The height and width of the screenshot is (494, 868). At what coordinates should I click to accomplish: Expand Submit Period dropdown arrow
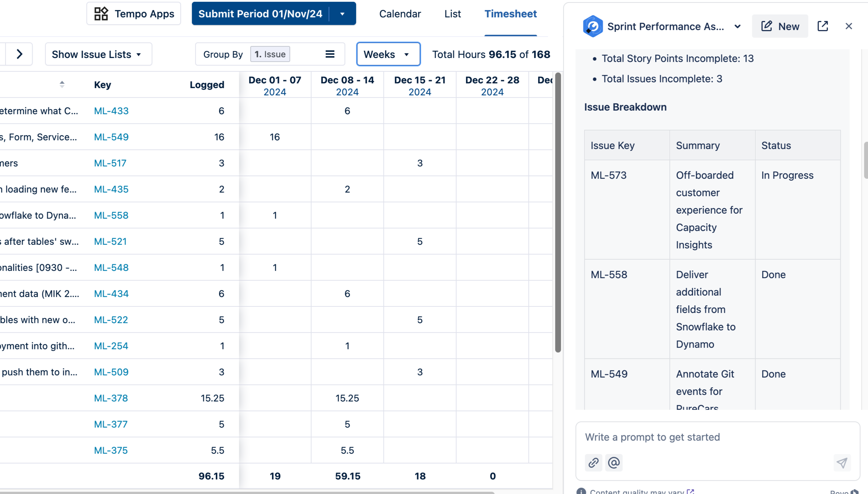pyautogui.click(x=342, y=14)
